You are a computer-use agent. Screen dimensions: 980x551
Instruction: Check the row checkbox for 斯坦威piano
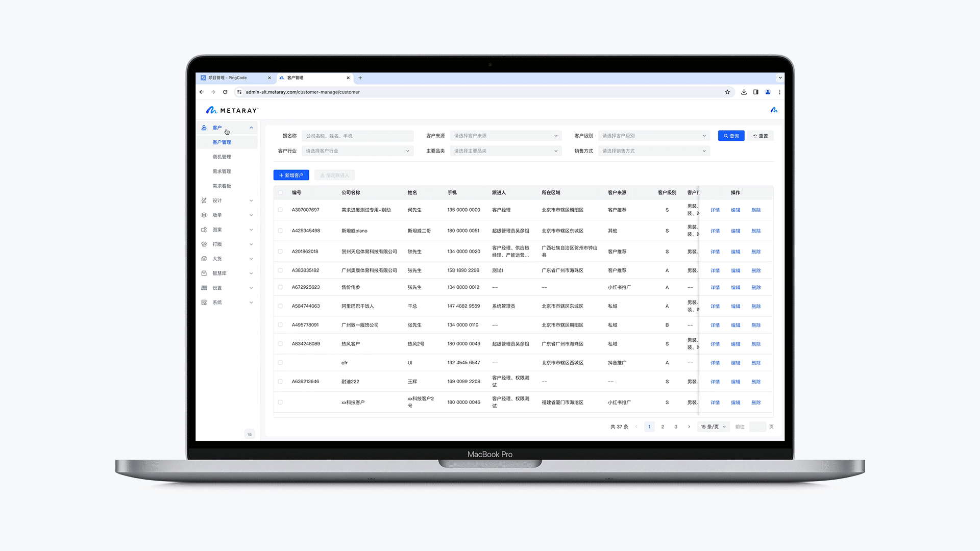(x=280, y=231)
